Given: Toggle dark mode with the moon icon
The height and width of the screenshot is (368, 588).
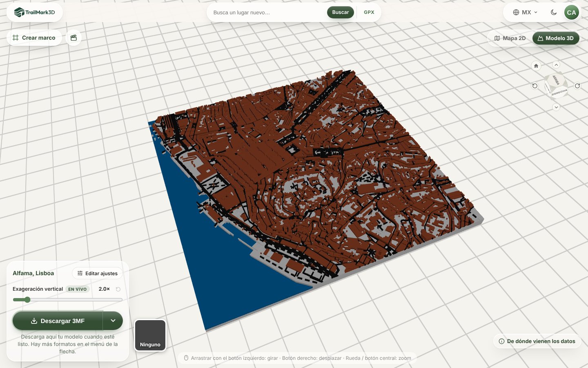Looking at the screenshot, I should pyautogui.click(x=554, y=12).
